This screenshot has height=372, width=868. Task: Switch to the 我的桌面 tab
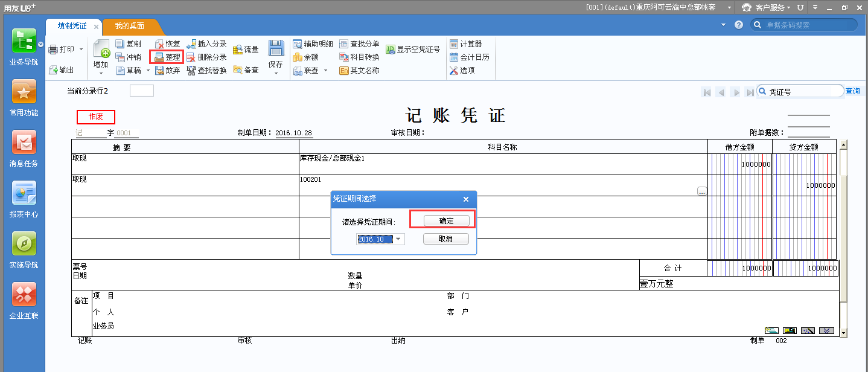(x=130, y=27)
